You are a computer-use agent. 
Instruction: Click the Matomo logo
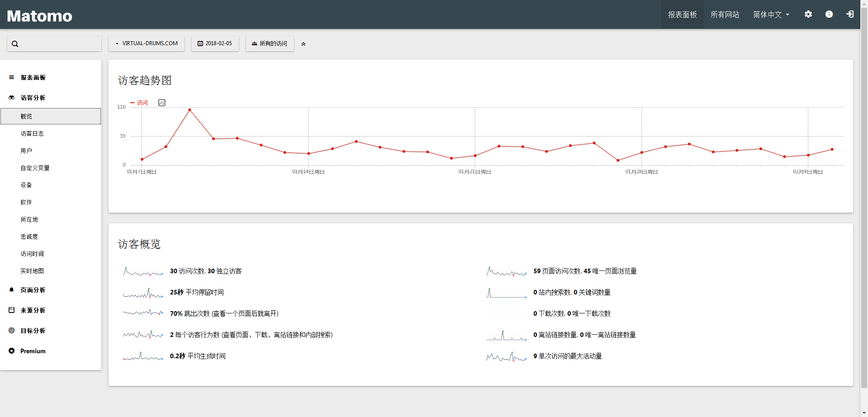tap(40, 16)
